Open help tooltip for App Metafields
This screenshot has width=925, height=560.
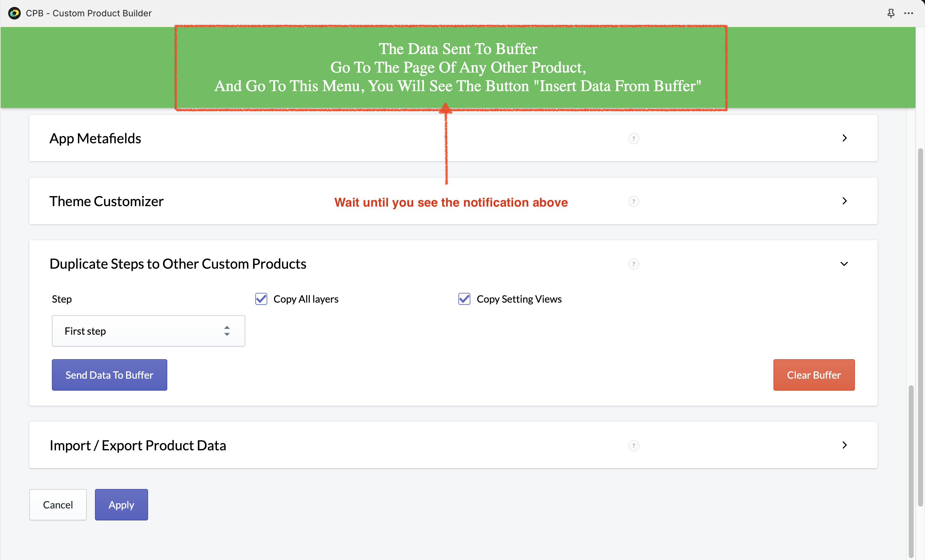coord(633,139)
